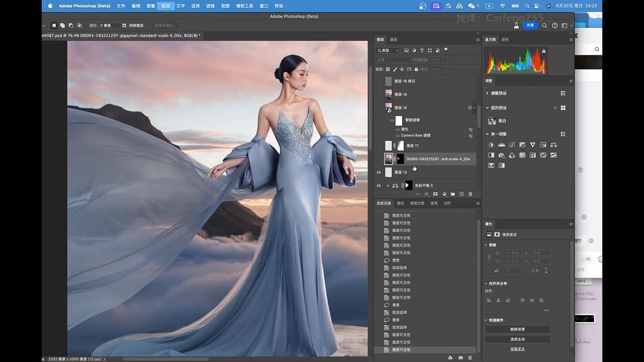Create a new layer with plus icon
Viewport: 644px width, 362px height.
point(462,194)
